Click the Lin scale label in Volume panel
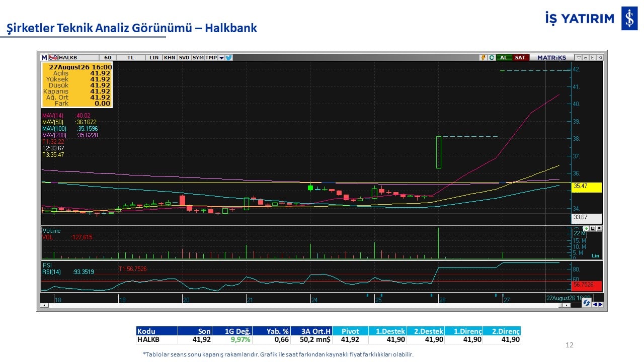 [595, 255]
